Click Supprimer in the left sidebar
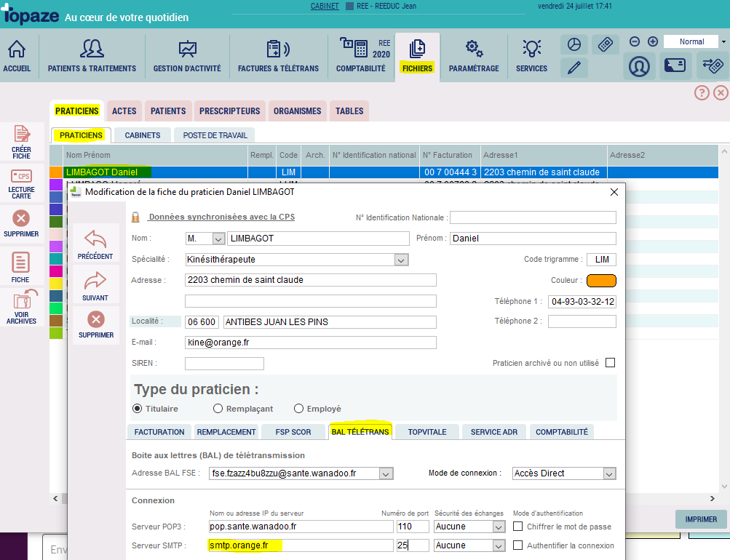 (21, 223)
